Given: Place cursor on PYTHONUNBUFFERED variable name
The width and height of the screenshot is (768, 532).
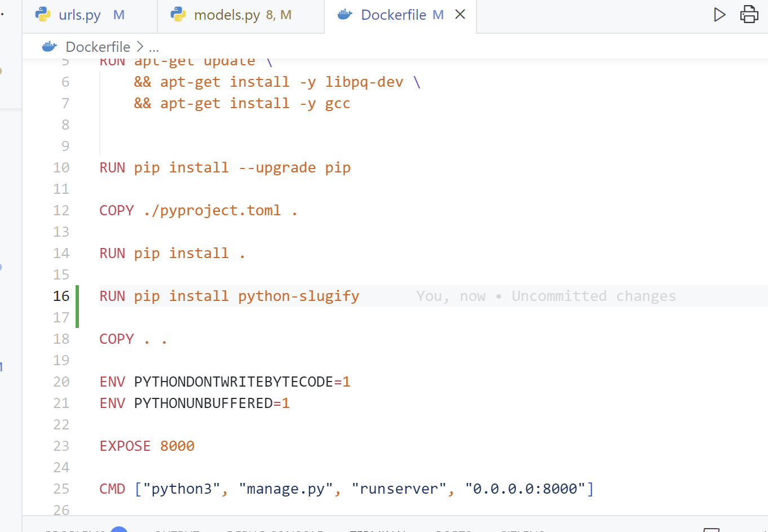Looking at the screenshot, I should 203,404.
